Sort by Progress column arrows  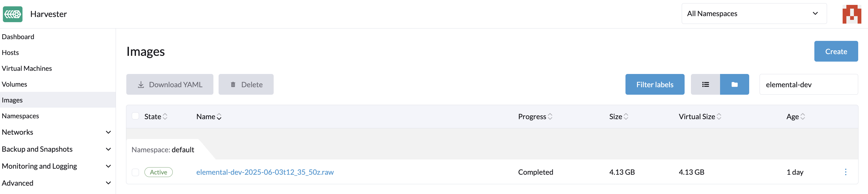click(x=550, y=117)
